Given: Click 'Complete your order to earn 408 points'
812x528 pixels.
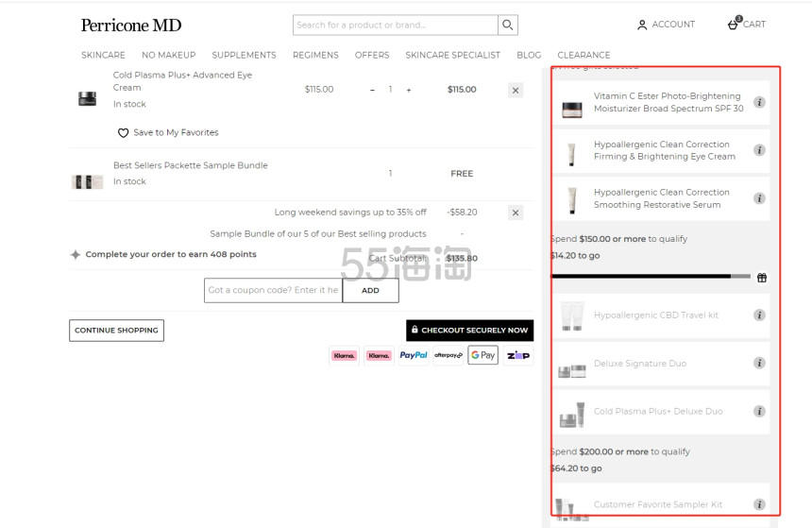Looking at the screenshot, I should [x=171, y=254].
